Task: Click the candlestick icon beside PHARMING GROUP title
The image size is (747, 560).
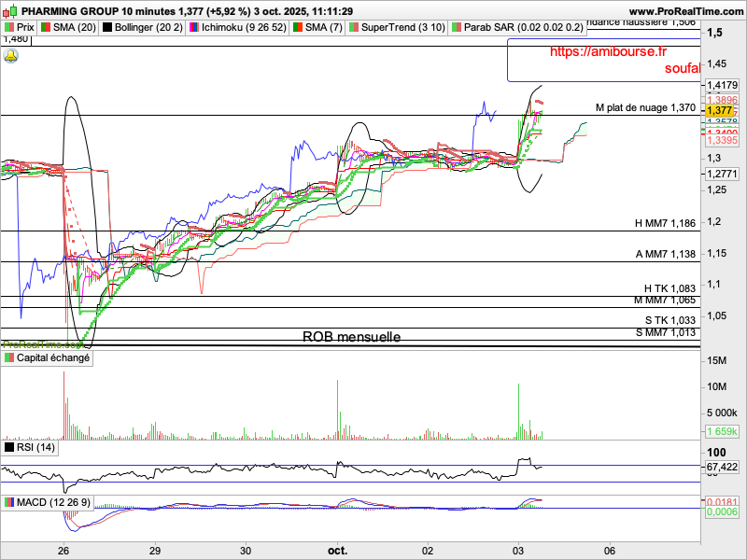Action: (11, 11)
